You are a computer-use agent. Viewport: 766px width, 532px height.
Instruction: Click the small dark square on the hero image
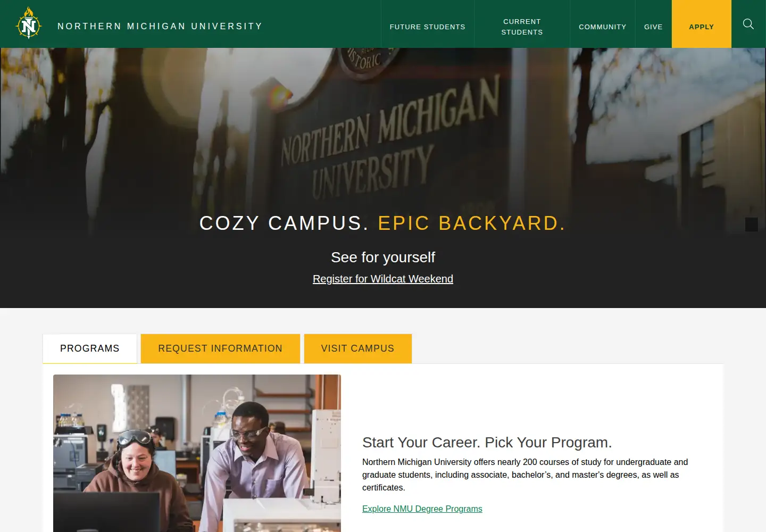pyautogui.click(x=752, y=225)
